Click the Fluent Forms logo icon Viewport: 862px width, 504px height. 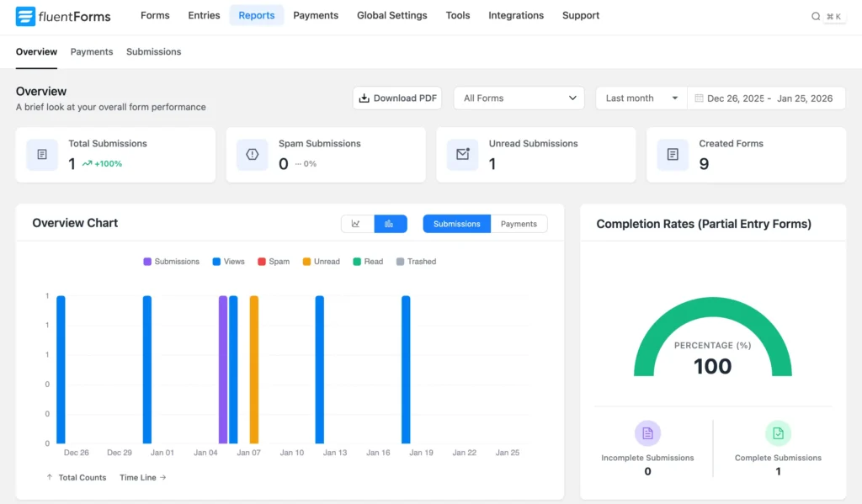(x=25, y=16)
